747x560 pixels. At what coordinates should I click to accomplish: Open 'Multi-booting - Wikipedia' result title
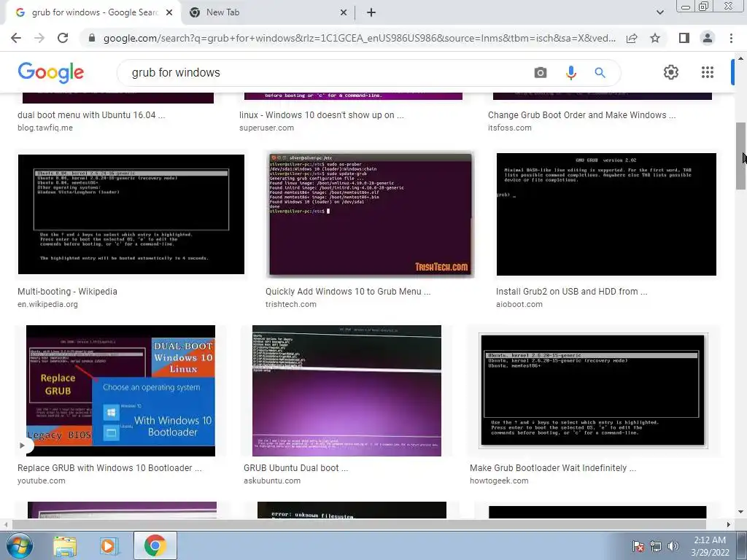tap(67, 292)
